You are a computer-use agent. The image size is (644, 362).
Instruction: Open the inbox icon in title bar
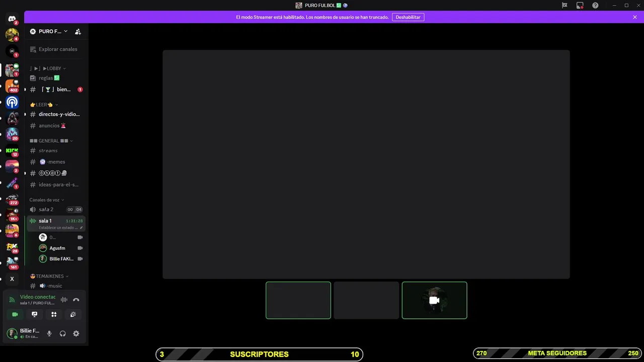coord(580,6)
